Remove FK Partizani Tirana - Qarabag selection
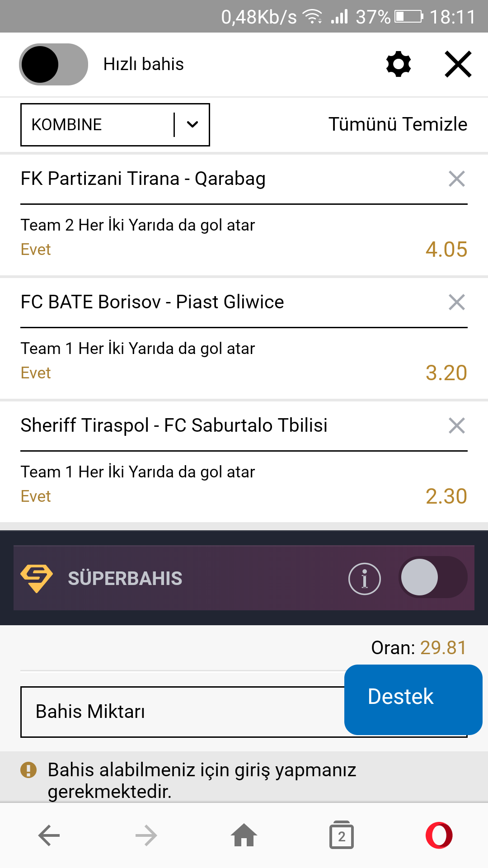This screenshot has width=488, height=868. pyautogui.click(x=457, y=179)
